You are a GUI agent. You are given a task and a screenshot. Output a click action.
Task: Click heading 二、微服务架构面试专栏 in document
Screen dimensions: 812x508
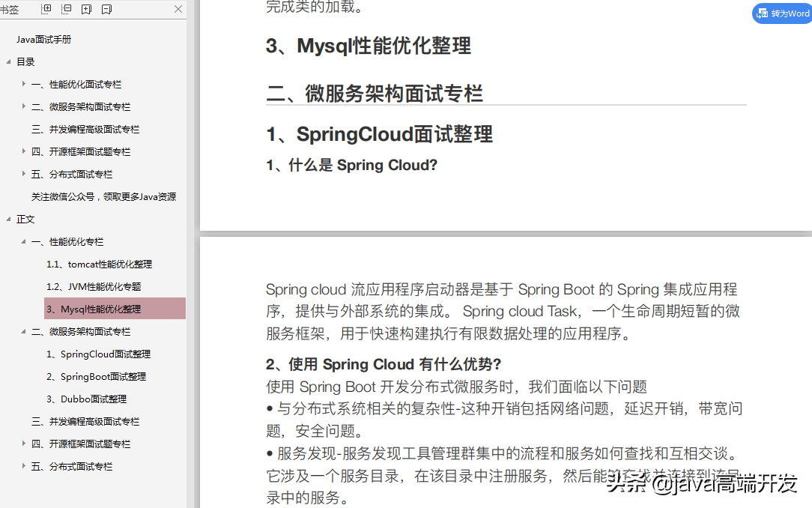coord(375,94)
